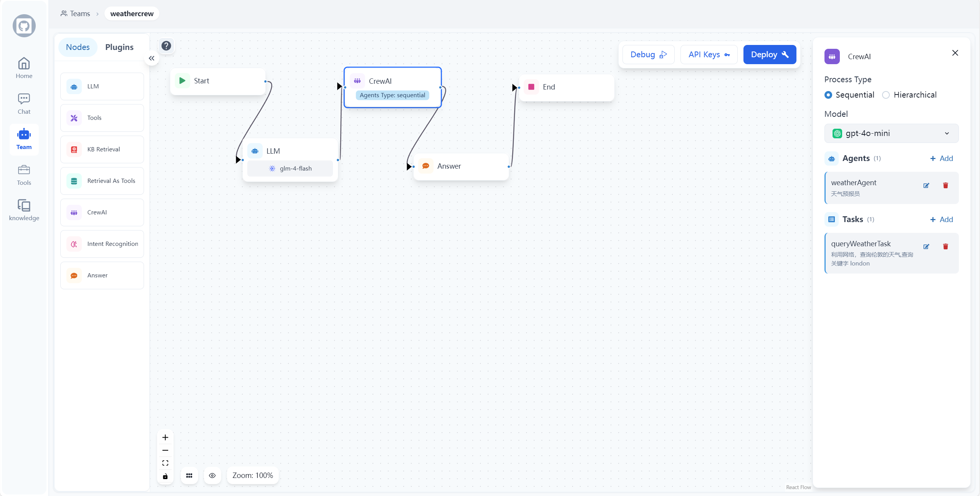The width and height of the screenshot is (980, 496).
Task: Select Sequential process type
Action: pos(828,95)
